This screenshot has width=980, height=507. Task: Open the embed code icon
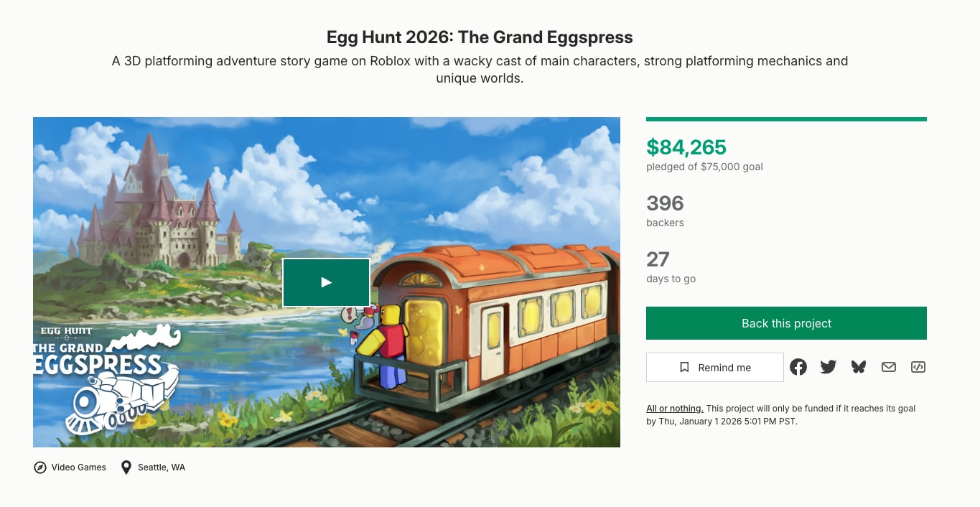918,367
